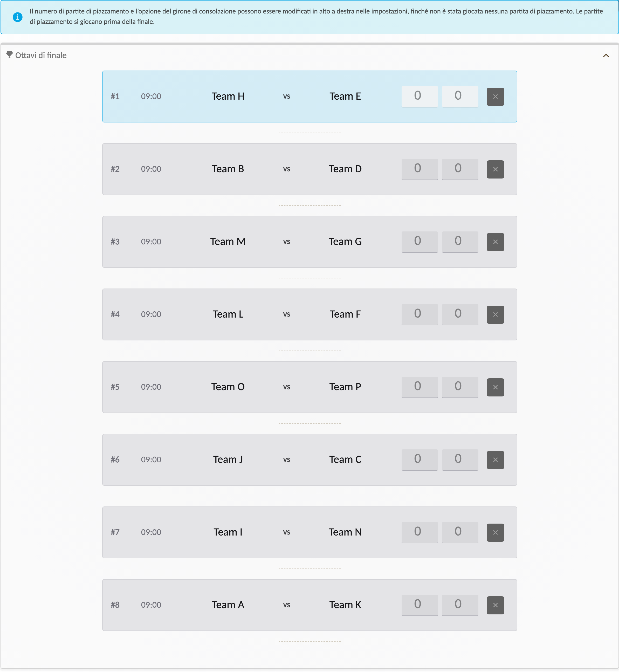Click the Ottavi di finale heading
This screenshot has width=619, height=672.
[41, 55]
